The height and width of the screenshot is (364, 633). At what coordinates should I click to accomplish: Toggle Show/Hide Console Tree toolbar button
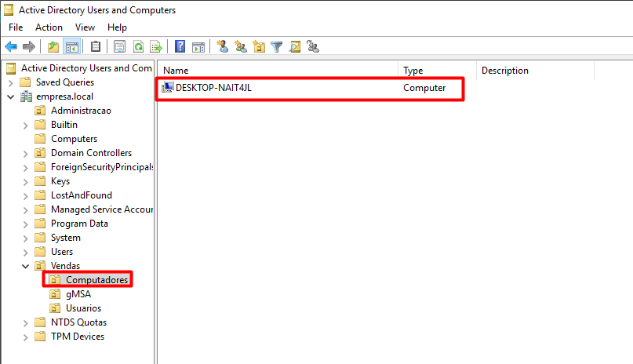[x=72, y=47]
